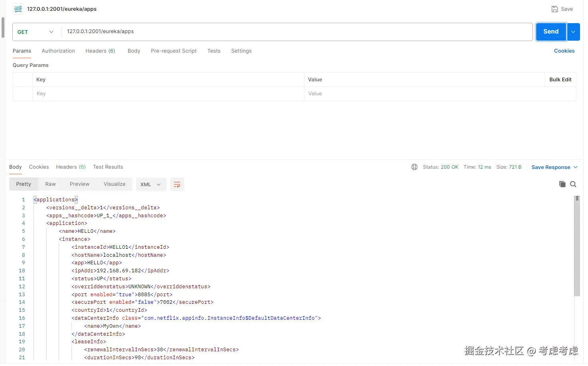588x366 pixels.
Task: Click the query param Key input cell
Action: [x=168, y=94]
